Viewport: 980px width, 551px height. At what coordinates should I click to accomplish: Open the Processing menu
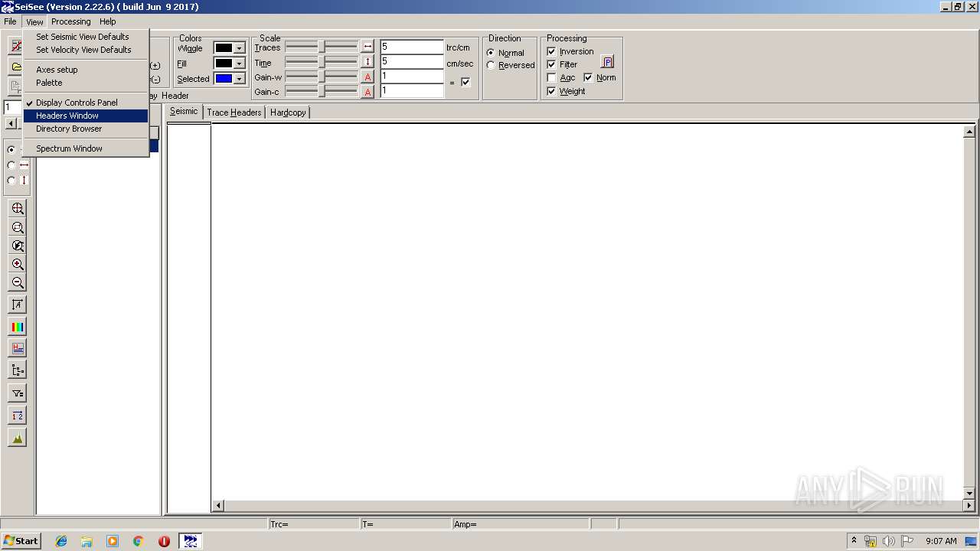point(71,21)
